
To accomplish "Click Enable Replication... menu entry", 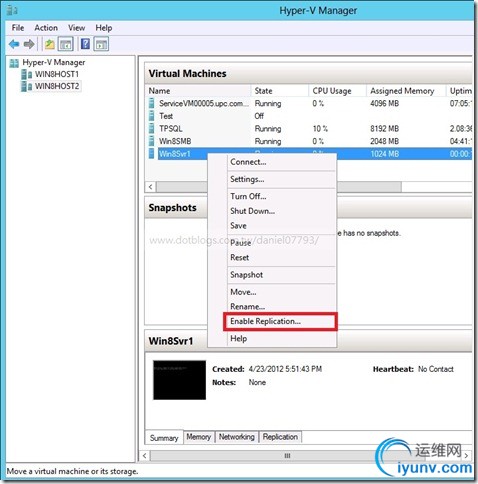I will pyautogui.click(x=280, y=321).
